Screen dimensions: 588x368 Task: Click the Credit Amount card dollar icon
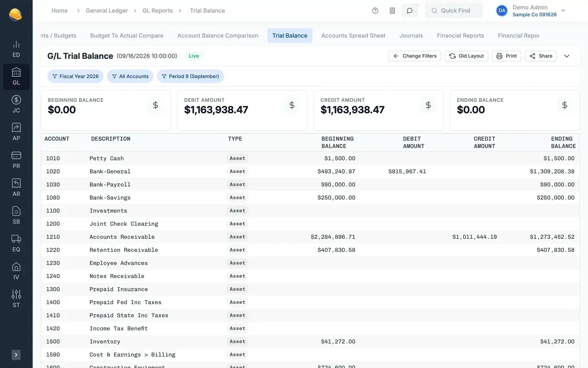tap(428, 105)
